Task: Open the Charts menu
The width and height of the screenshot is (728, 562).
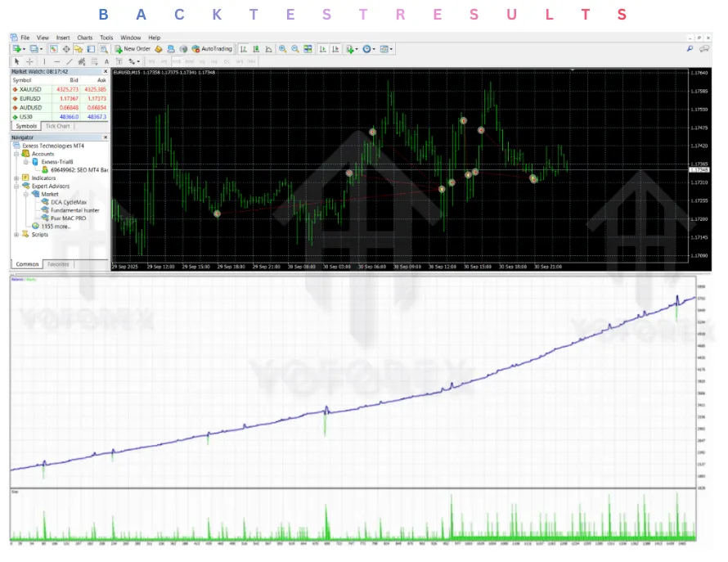Action: pos(84,38)
